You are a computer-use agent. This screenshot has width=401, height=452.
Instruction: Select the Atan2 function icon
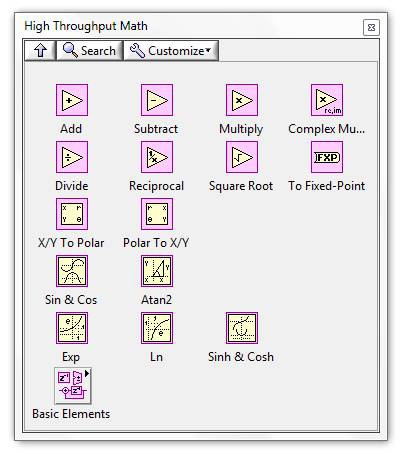tap(157, 271)
